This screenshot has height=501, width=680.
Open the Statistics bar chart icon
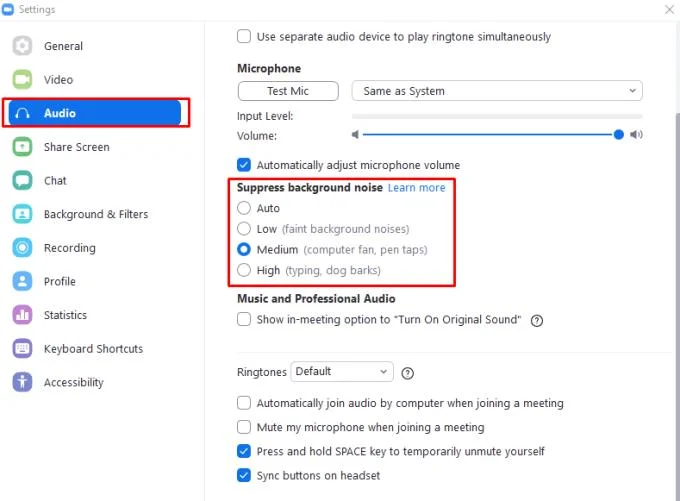tap(22, 315)
